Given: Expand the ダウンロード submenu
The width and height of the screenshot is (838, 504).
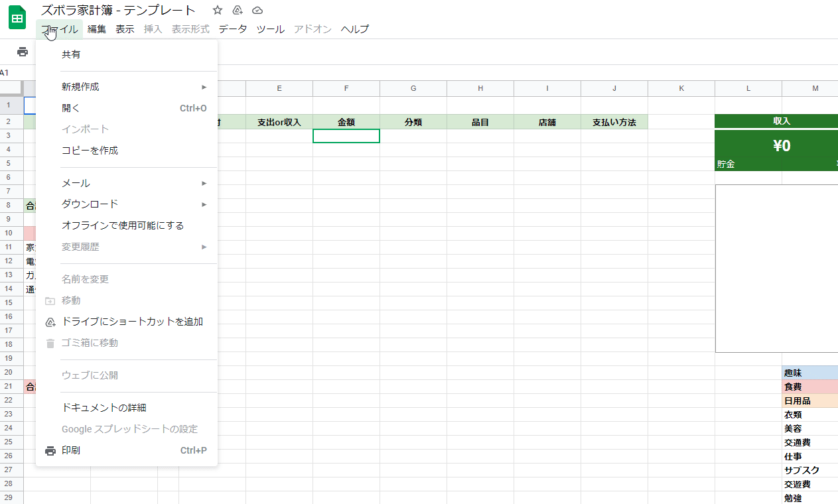Looking at the screenshot, I should pos(204,204).
